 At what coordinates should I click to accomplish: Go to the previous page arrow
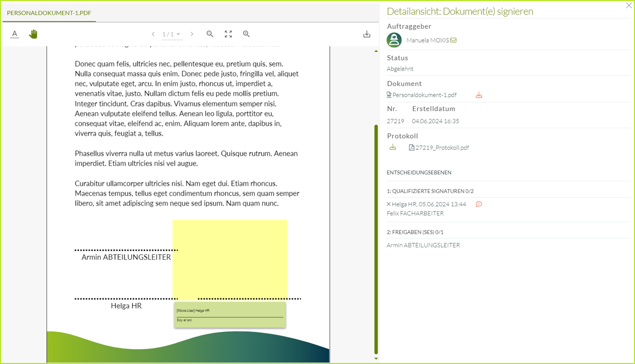click(x=153, y=34)
